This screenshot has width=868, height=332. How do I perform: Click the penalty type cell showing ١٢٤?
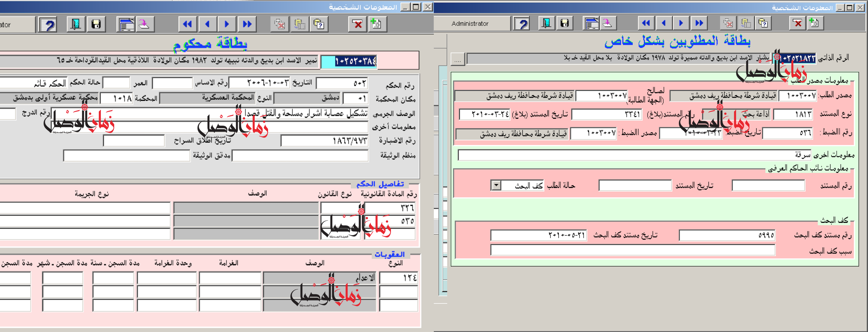coord(399,278)
